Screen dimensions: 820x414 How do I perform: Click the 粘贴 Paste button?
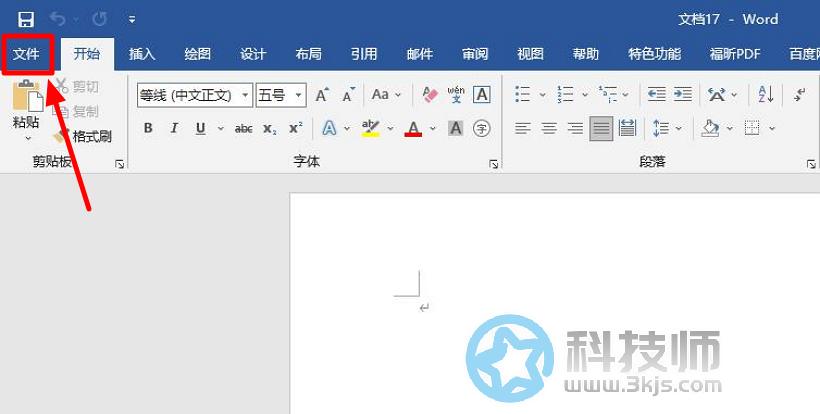(26, 108)
